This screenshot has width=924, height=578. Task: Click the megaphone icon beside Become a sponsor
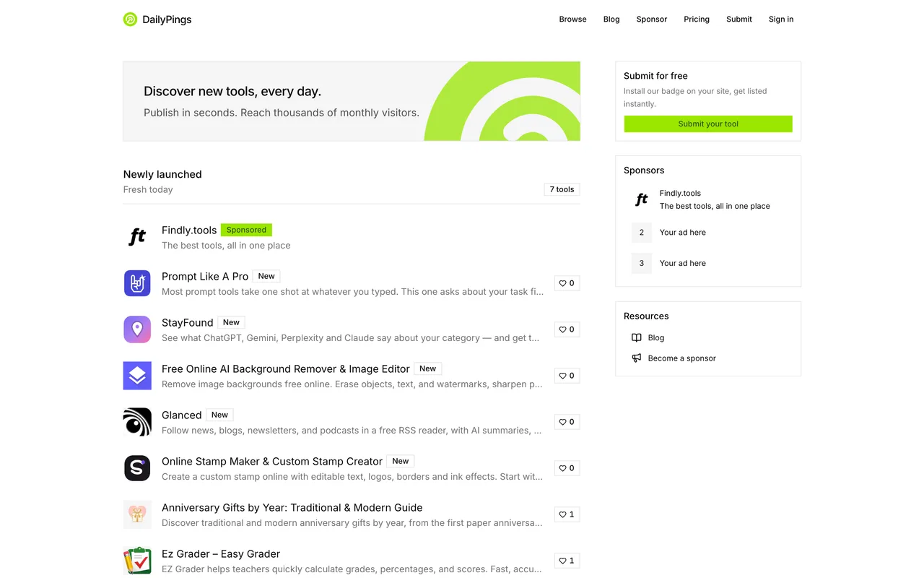click(636, 358)
